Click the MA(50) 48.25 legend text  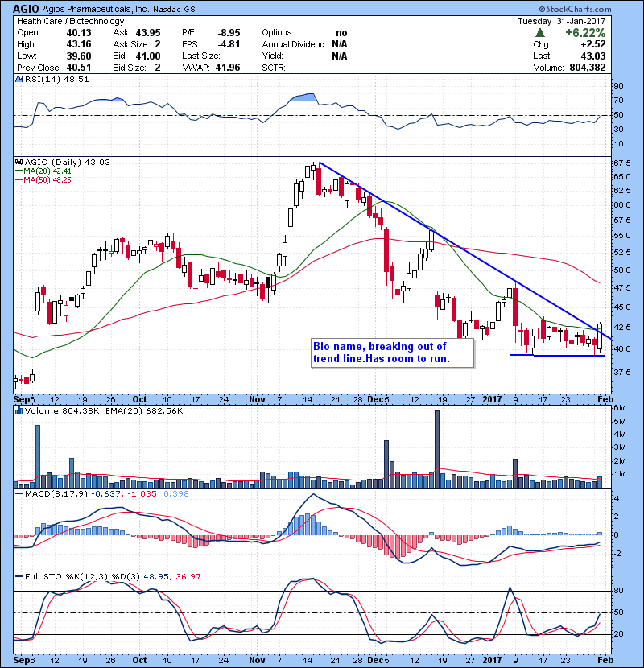[x=47, y=180]
